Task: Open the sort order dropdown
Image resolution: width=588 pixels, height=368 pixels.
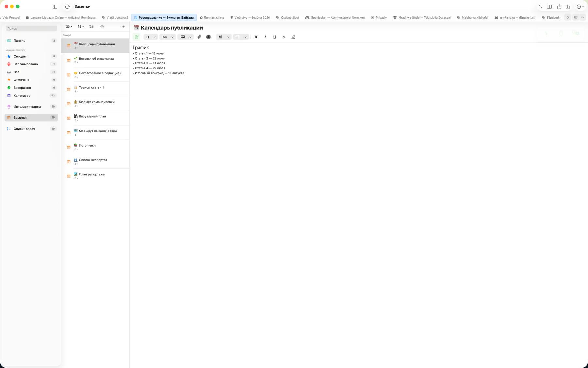Action: coord(81,27)
